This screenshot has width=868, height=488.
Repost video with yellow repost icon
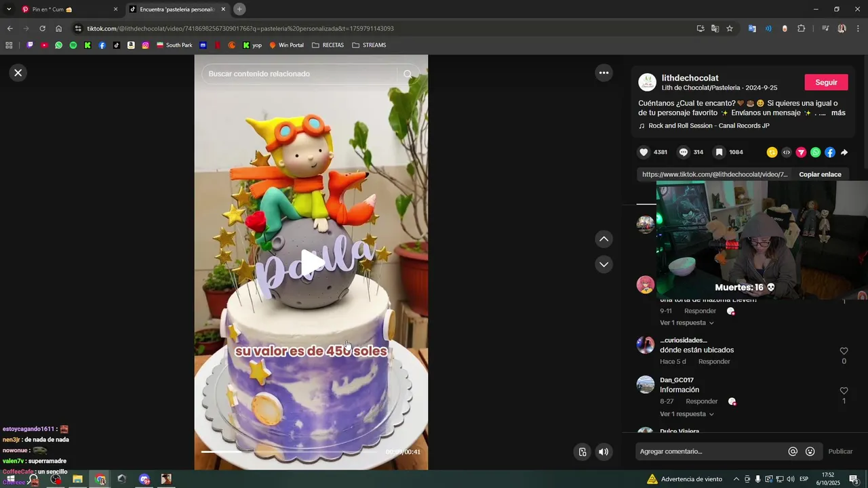[772, 152]
